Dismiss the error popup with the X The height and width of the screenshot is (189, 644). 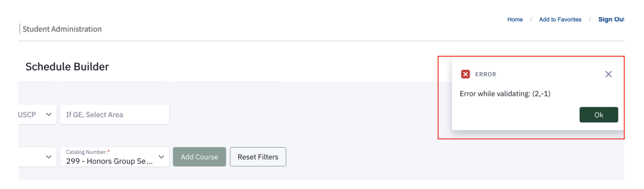coord(608,74)
